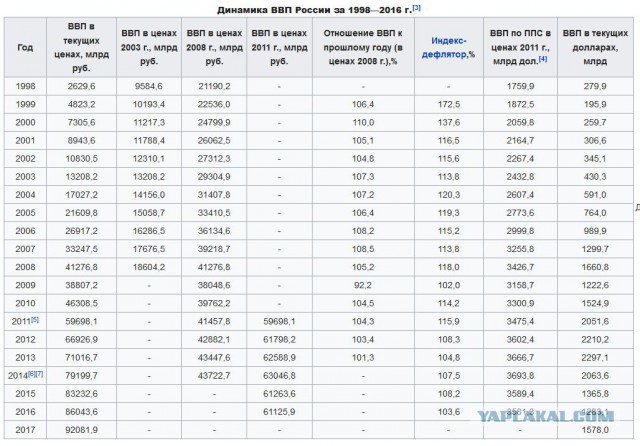Select the value 120,3 cell
Image resolution: width=640 pixels, height=446 pixels.
[449, 195]
